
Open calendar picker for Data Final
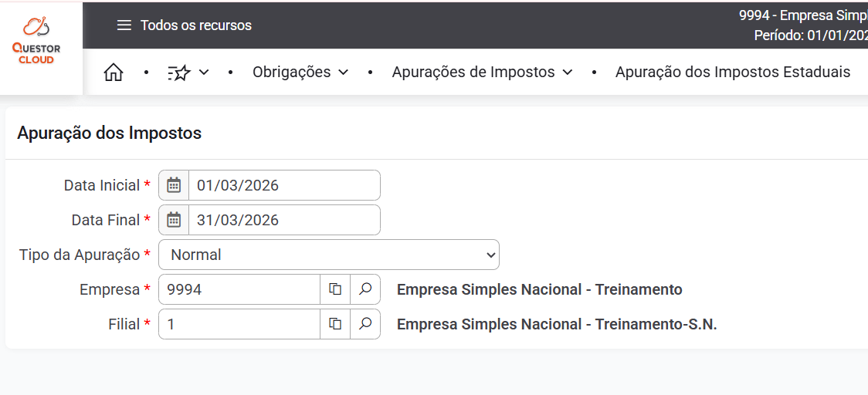[174, 220]
